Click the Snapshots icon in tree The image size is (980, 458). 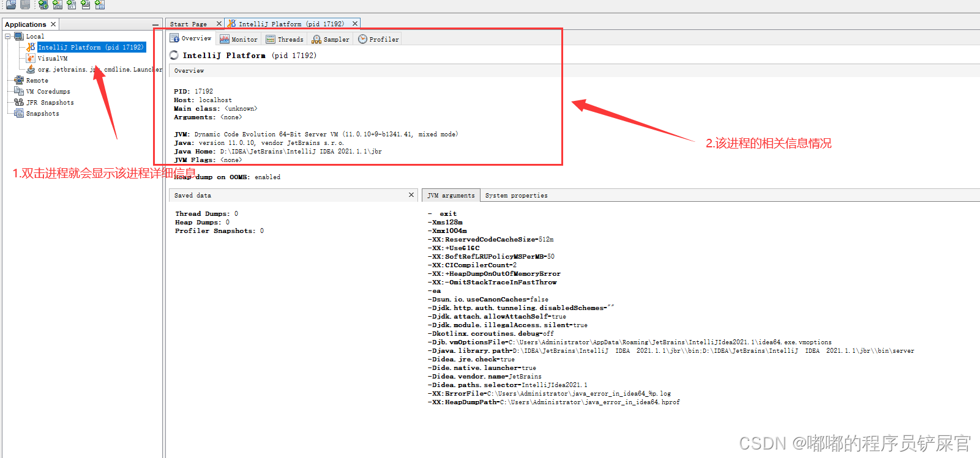pos(19,113)
